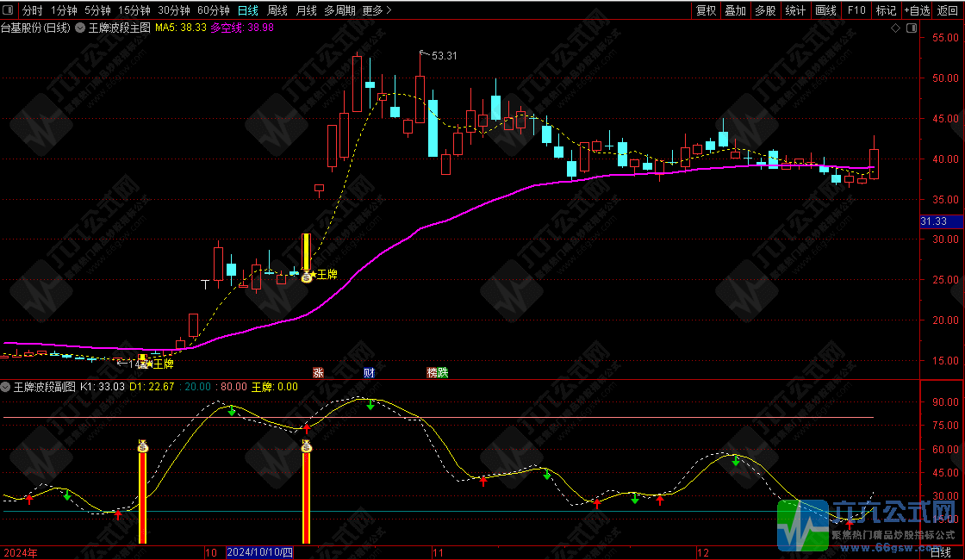Click the +自选 button to add to watchlist
Viewport: 965px width, 560px height.
(x=917, y=10)
